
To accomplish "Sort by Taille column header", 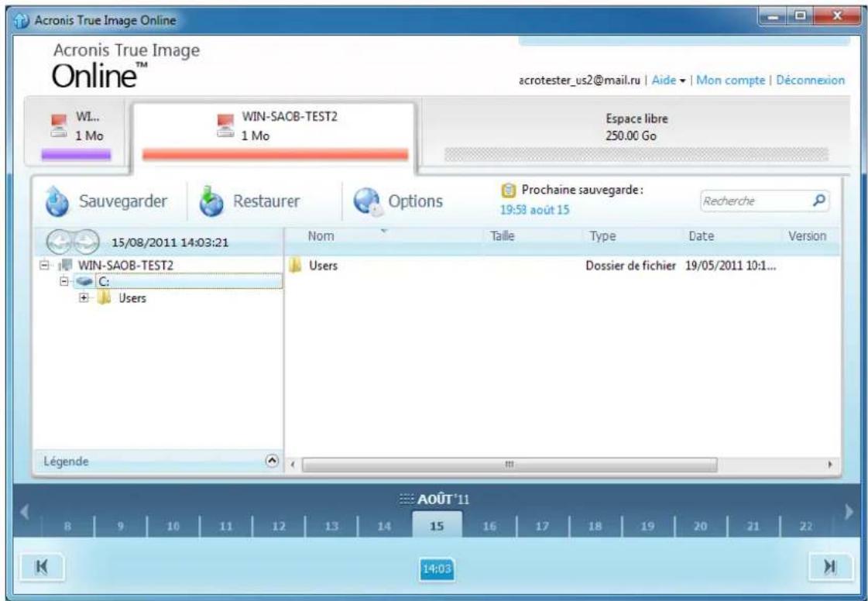I will point(502,236).
